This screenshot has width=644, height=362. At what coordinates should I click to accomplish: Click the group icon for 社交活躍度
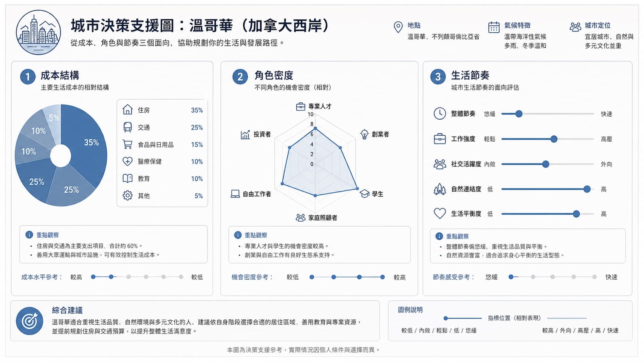(x=440, y=164)
